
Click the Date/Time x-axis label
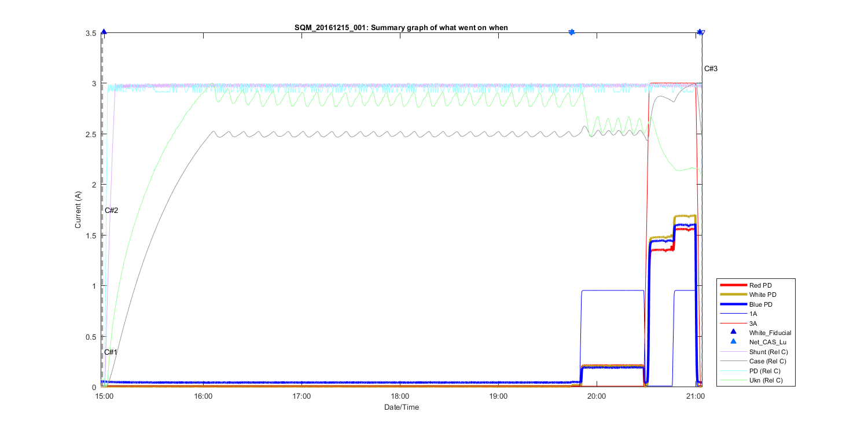coord(402,407)
